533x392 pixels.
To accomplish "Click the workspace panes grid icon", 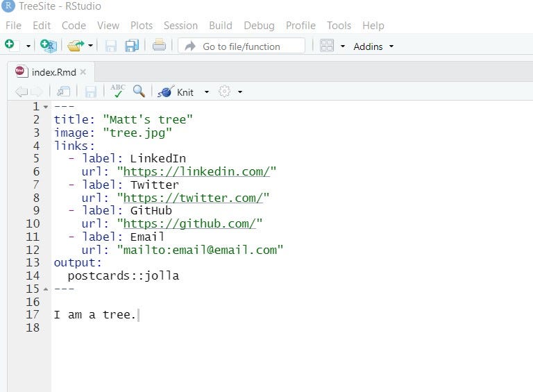I will 327,46.
